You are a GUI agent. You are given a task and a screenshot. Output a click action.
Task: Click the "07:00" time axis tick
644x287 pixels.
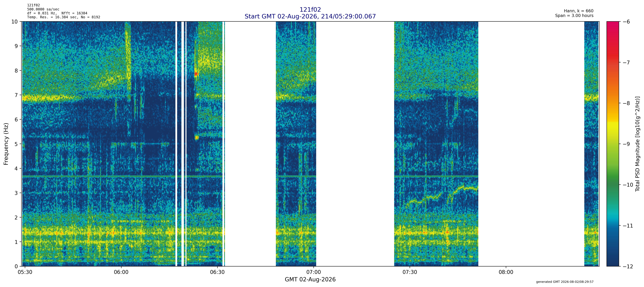(314, 272)
